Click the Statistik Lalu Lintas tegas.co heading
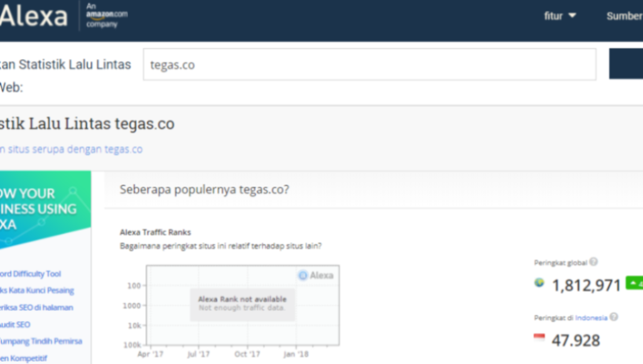This screenshot has width=643, height=364. click(87, 124)
